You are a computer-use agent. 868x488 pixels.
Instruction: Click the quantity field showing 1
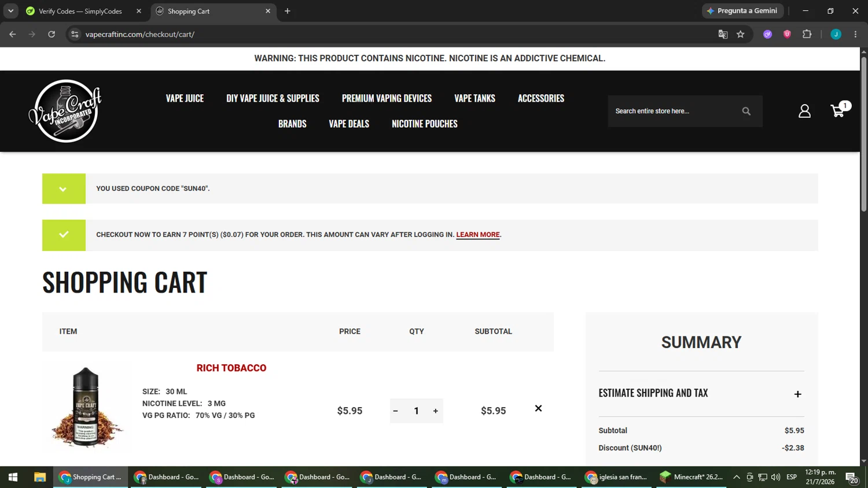[416, 411]
